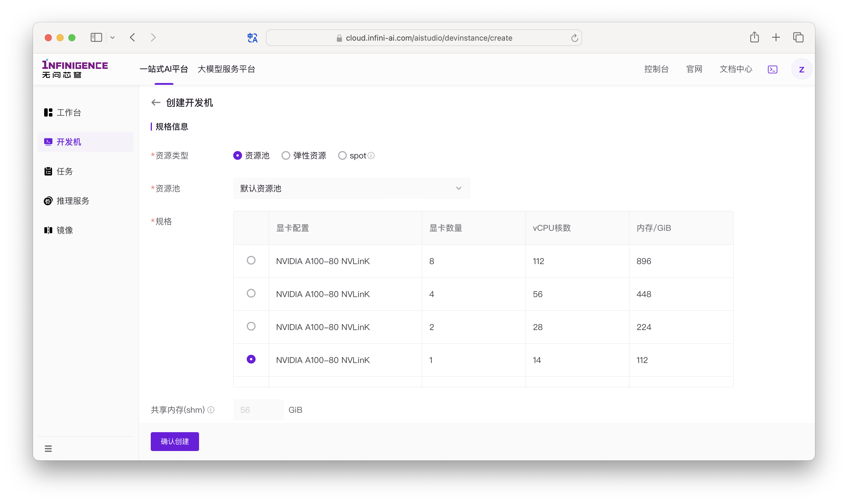Click the Safari sidebar toggle icon
This screenshot has height=504, width=848.
point(96,37)
